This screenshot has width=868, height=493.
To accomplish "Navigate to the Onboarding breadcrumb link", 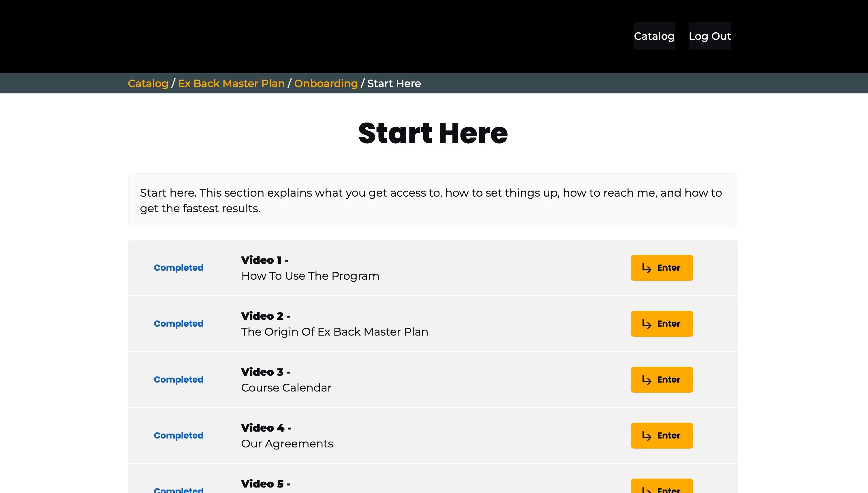I will 326,84.
